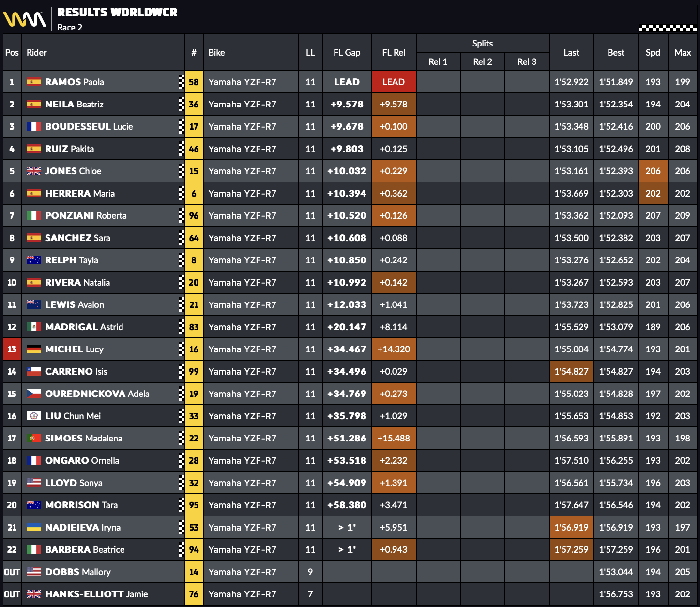This screenshot has width=700, height=607.
Task: Click the Italian flag beside Ponziani Roberta
Action: (33, 215)
